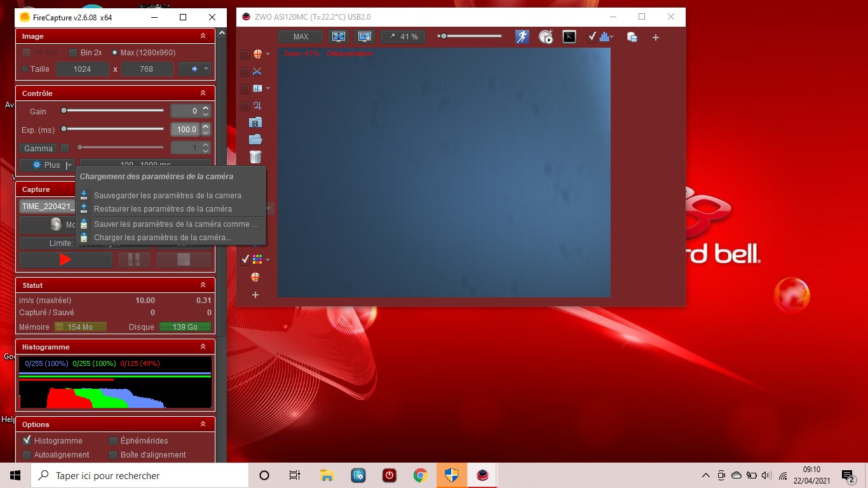
Task: Click the preview zoom slider handle
Action: pos(443,36)
